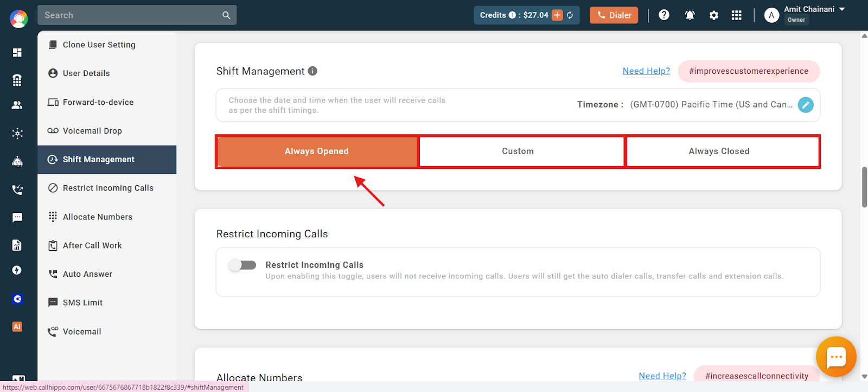
Task: Open the orange live chat widget
Action: (836, 357)
